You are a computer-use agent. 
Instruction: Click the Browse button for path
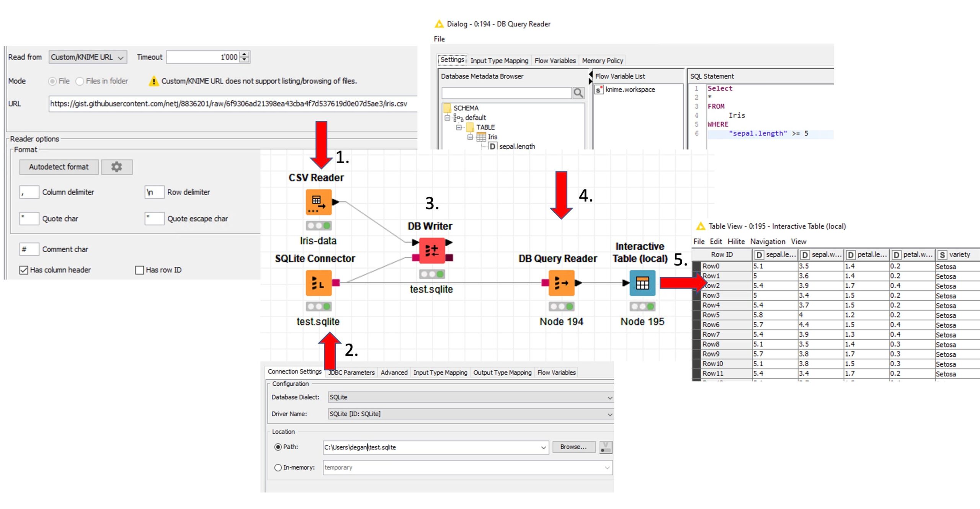coord(573,447)
